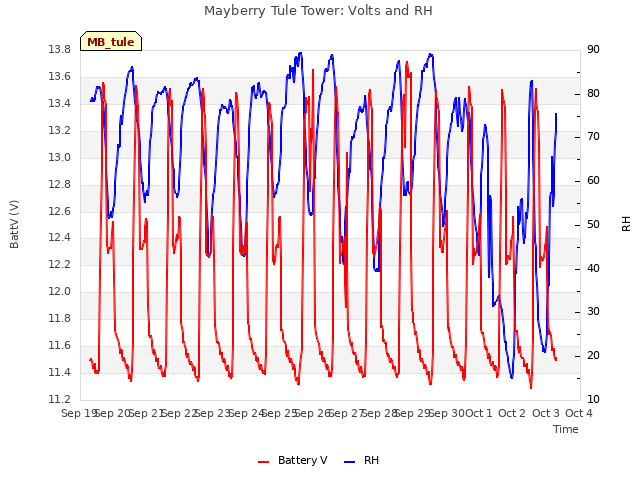Click the MB_tule label box
640x480 pixels.
coord(111,41)
